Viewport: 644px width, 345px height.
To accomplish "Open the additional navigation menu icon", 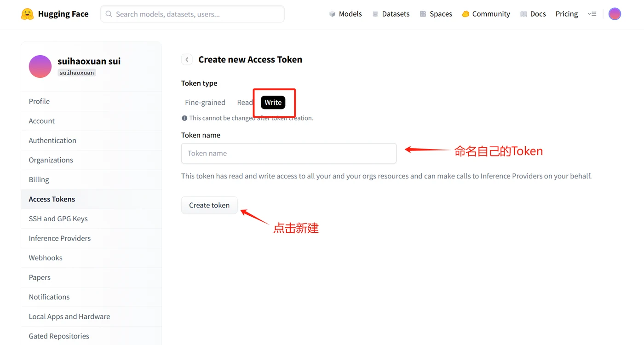I will (x=592, y=14).
